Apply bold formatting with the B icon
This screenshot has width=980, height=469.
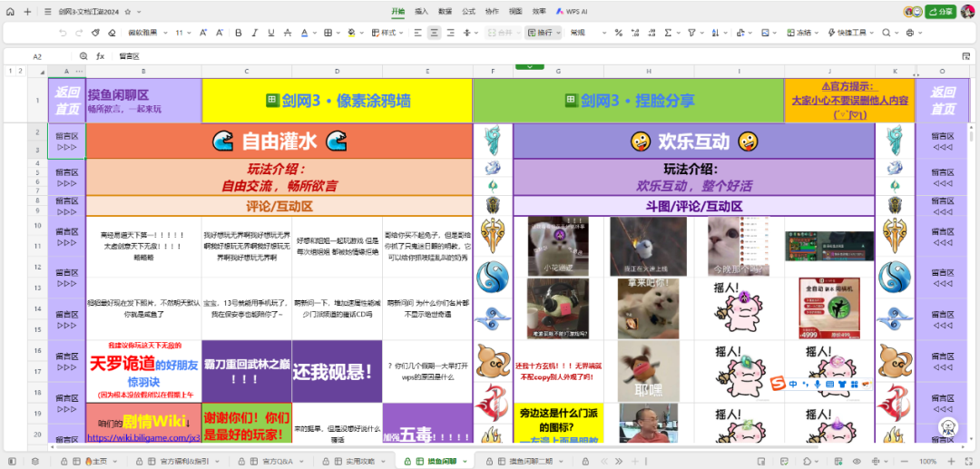(x=238, y=33)
